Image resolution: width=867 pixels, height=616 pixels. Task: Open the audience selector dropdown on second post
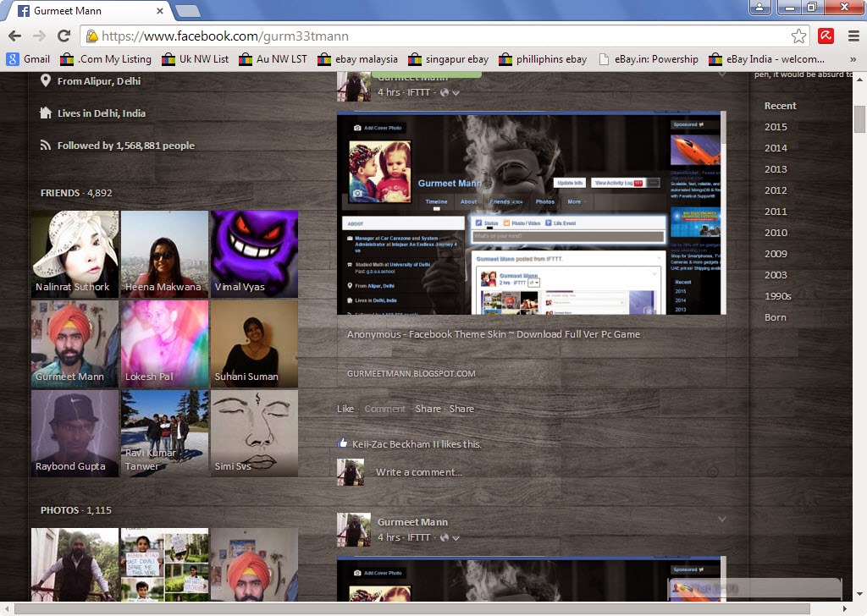(x=450, y=537)
